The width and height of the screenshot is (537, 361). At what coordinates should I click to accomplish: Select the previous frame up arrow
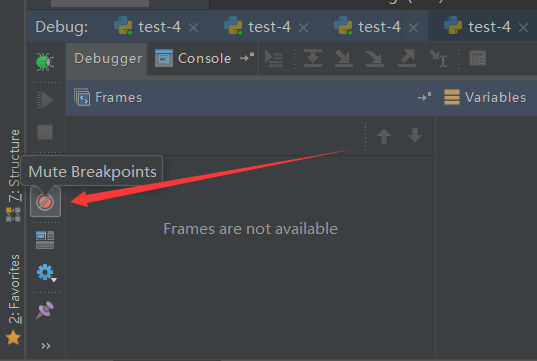[384, 136]
